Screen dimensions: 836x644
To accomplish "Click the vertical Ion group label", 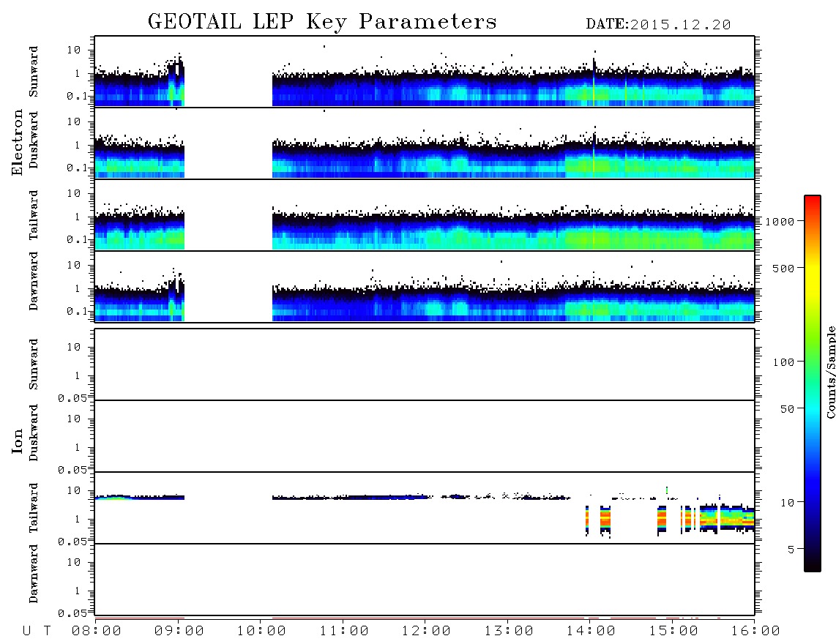I will [x=17, y=441].
